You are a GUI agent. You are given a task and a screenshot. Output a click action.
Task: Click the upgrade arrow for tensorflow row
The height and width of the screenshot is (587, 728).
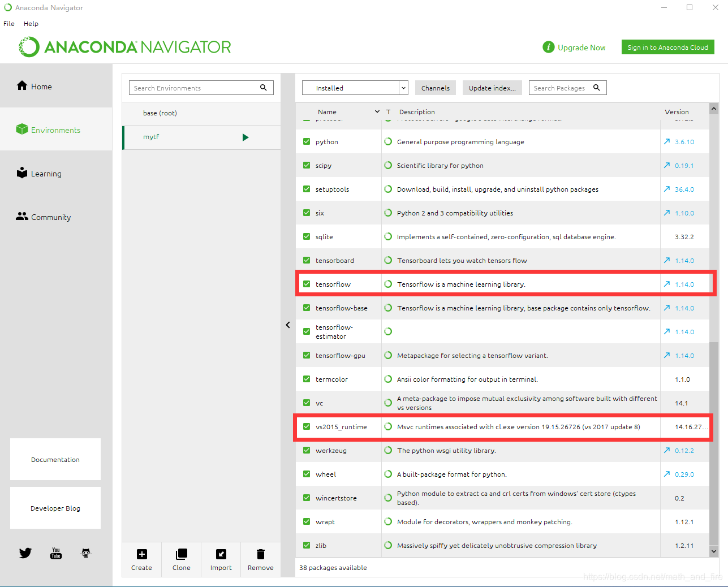pyautogui.click(x=667, y=284)
